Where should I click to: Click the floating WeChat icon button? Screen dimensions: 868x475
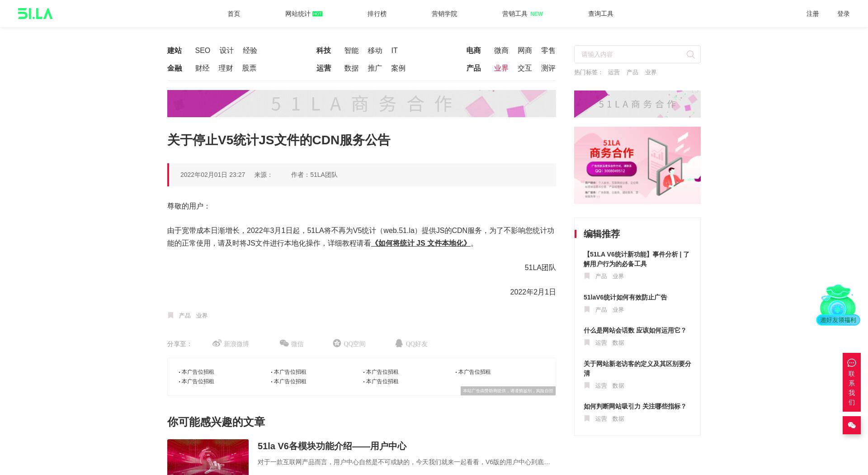852,425
